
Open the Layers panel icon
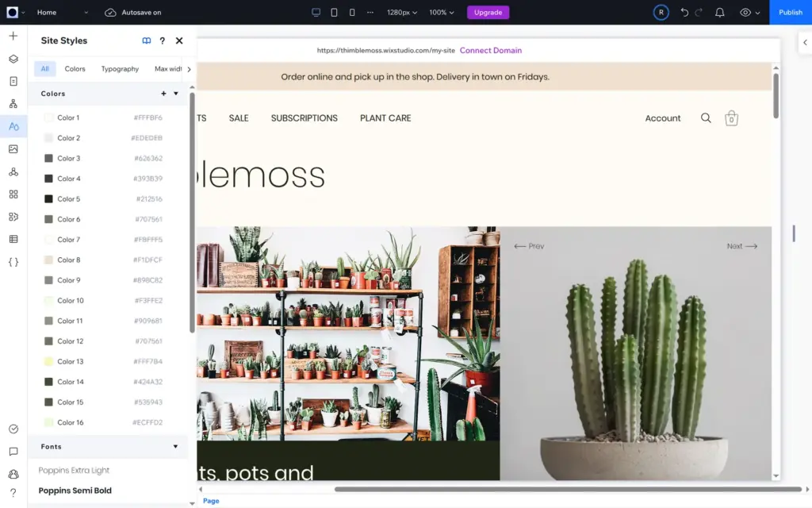[x=13, y=59]
